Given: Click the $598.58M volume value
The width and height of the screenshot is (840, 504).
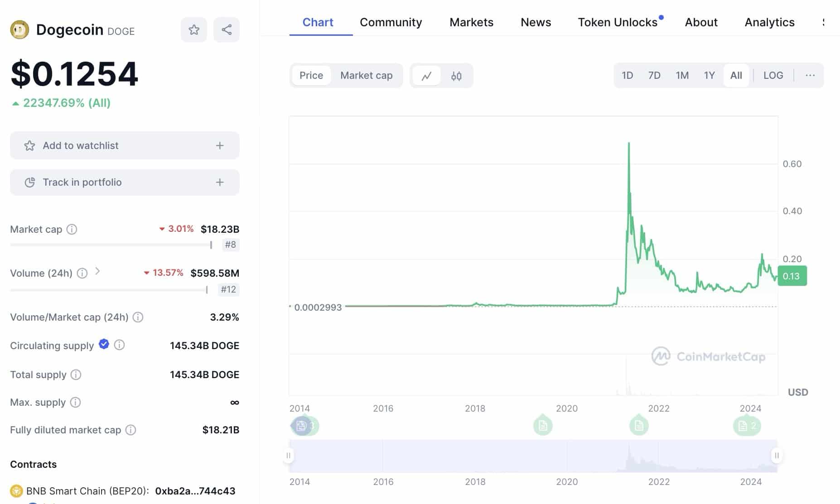Looking at the screenshot, I should 215,273.
